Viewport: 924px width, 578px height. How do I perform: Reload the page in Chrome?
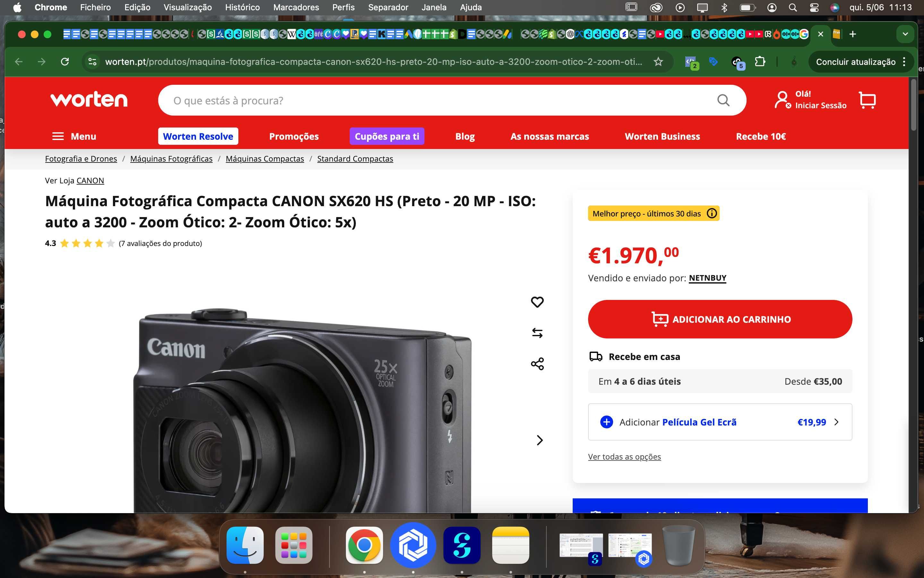pos(65,62)
